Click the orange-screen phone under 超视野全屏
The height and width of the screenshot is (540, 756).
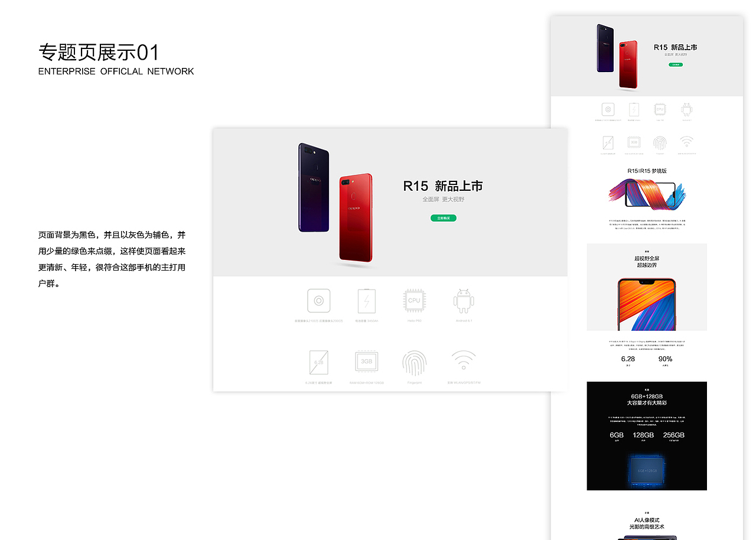pyautogui.click(x=647, y=304)
